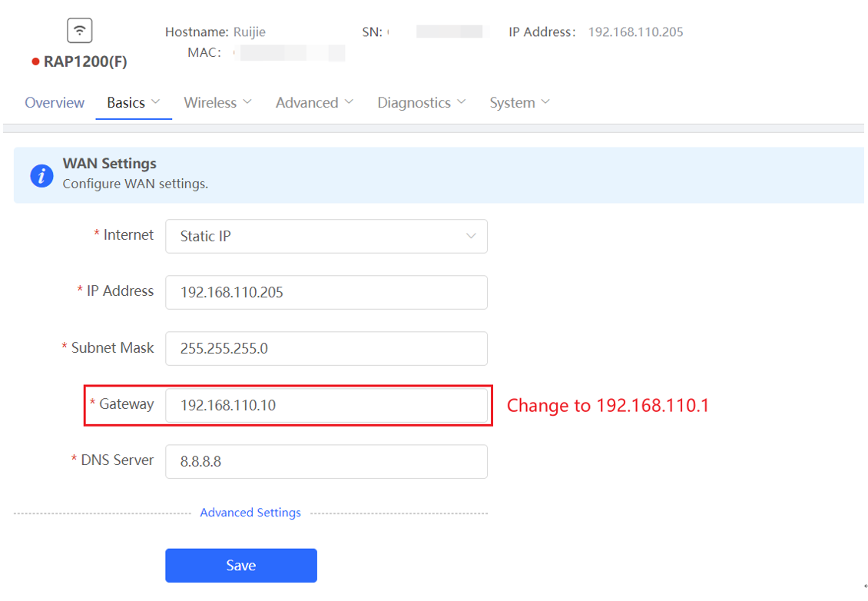
Task: Click the blue Save button
Action: 240,566
